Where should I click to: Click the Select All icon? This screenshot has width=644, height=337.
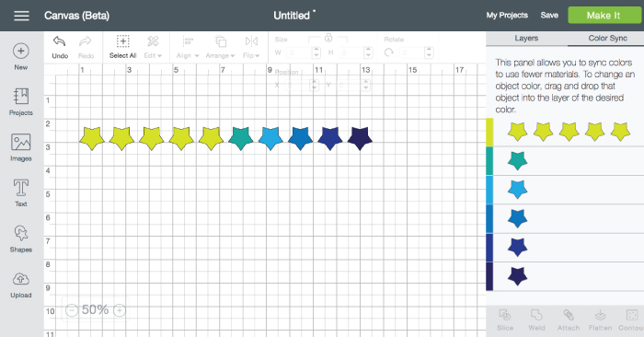point(122,41)
